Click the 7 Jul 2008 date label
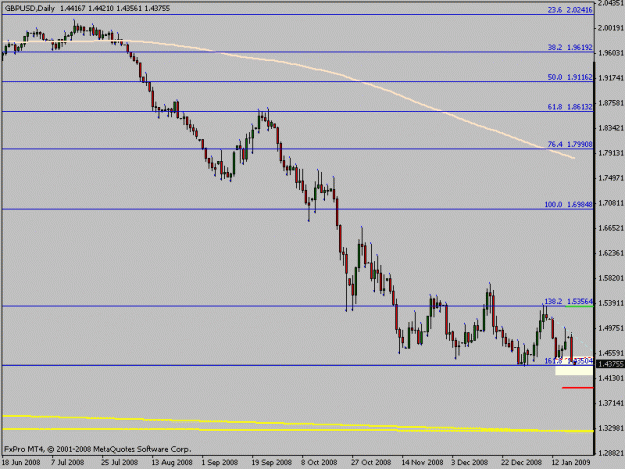Viewport: 625px width, 469px height. coord(67,462)
